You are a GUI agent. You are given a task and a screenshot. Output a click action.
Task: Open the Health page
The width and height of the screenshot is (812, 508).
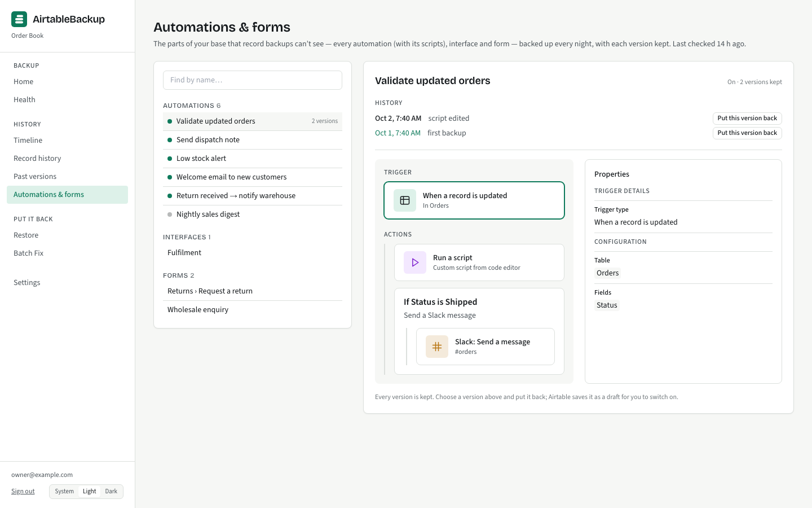67,100
